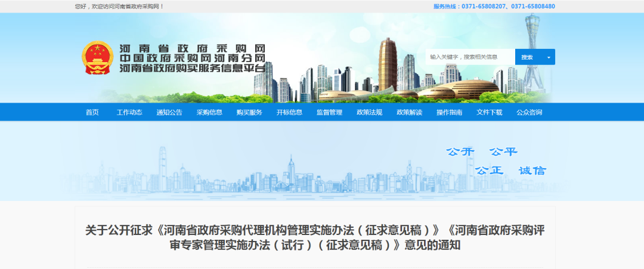Click the article title 关于公开征求 heading

[315, 237]
